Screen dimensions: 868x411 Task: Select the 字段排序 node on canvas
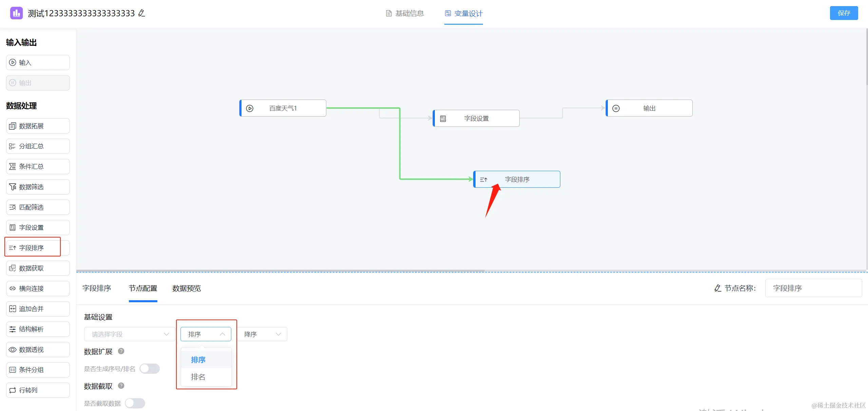(517, 179)
